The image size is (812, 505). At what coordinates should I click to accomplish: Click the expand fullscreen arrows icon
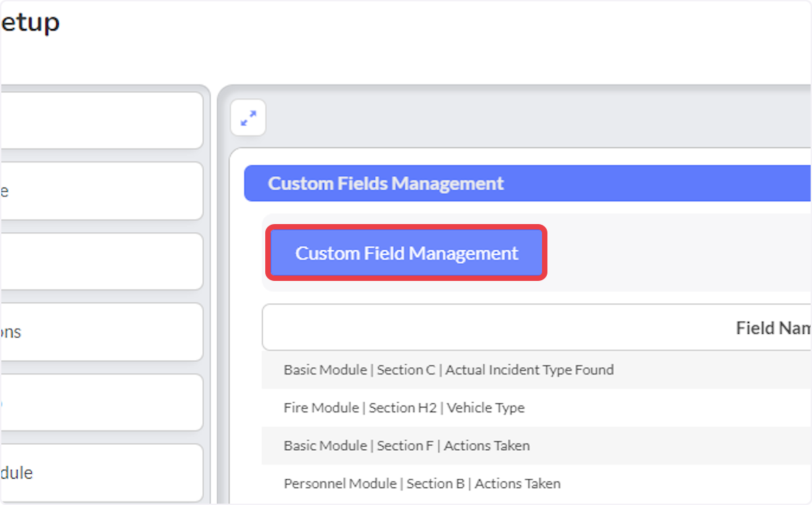tap(248, 118)
